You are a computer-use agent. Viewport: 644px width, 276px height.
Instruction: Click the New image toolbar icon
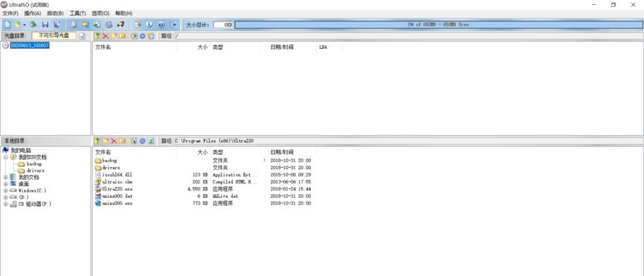tap(8, 25)
